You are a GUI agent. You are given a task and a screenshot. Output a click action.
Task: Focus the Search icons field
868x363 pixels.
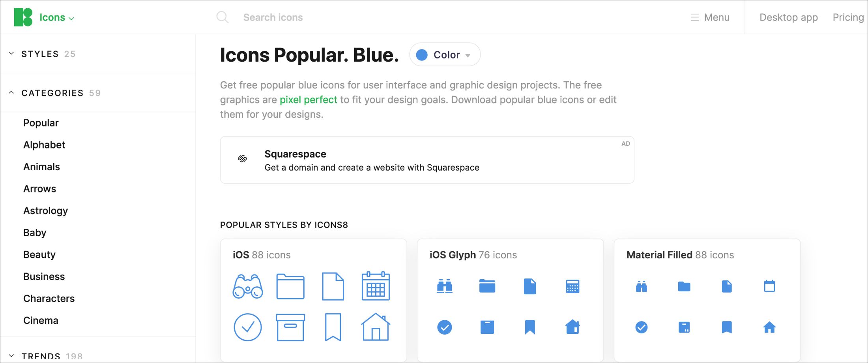[273, 17]
